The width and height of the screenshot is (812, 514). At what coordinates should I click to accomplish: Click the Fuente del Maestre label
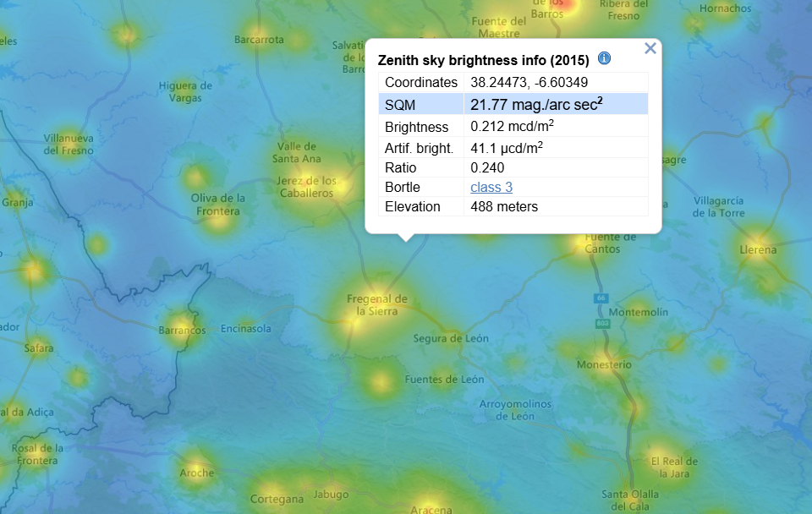(499, 27)
